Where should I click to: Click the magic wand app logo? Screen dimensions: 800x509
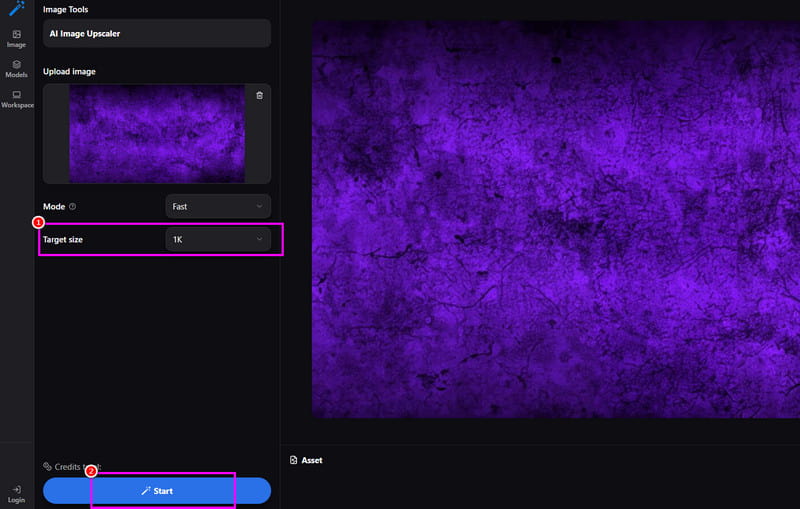[x=16, y=8]
